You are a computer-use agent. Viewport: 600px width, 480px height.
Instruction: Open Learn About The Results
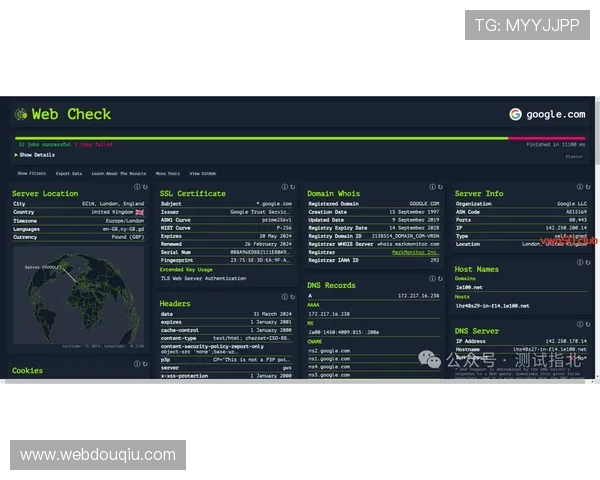tap(119, 173)
